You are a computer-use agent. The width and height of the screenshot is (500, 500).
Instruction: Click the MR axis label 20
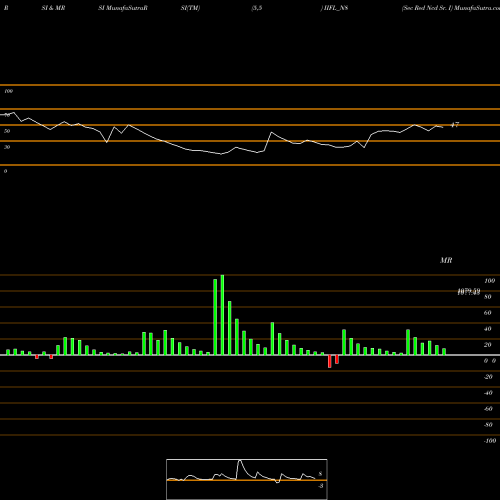click(x=487, y=345)
